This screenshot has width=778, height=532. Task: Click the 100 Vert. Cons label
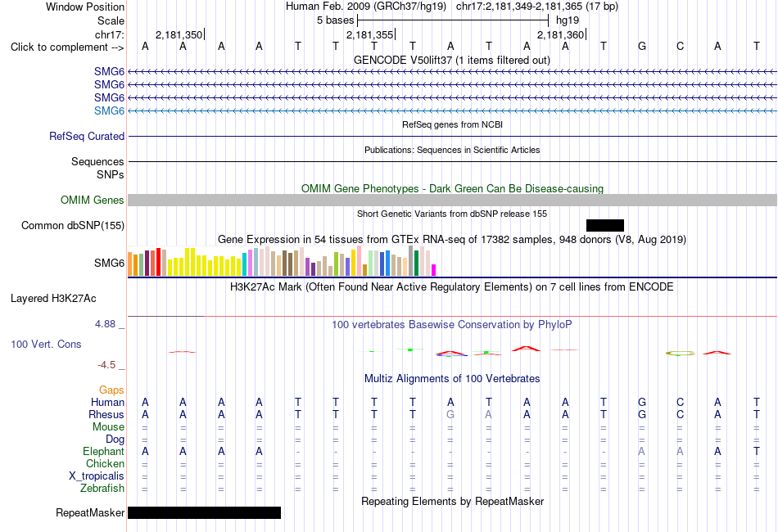coord(46,344)
